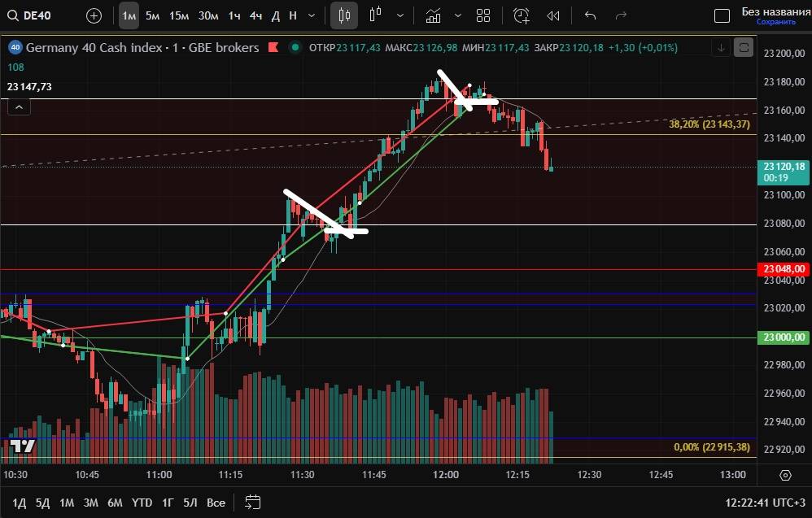Open the indicators line-chart icon

[434, 15]
